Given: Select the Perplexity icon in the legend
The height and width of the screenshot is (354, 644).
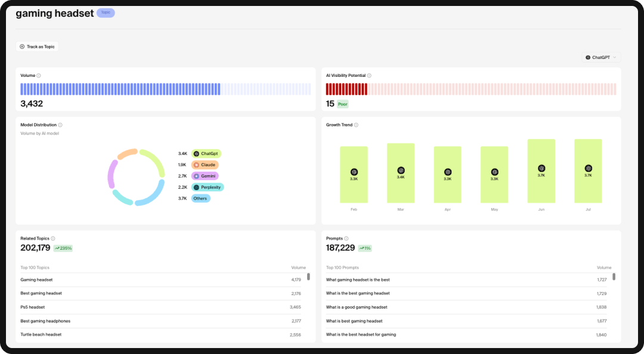Looking at the screenshot, I should [x=197, y=187].
